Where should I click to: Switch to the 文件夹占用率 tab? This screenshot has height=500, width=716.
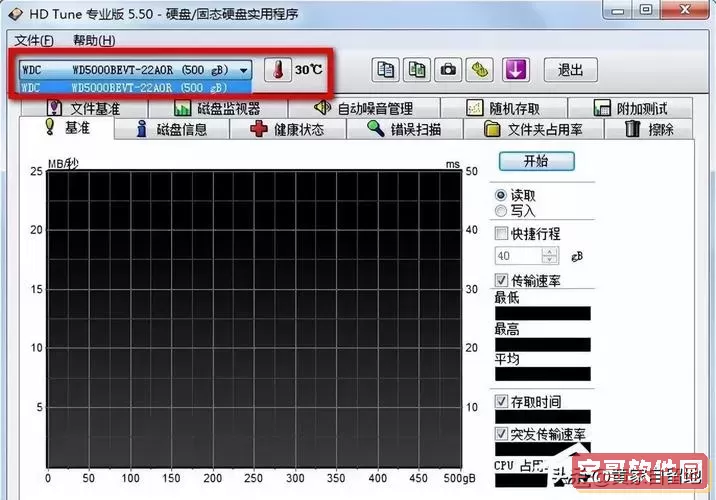click(533, 129)
